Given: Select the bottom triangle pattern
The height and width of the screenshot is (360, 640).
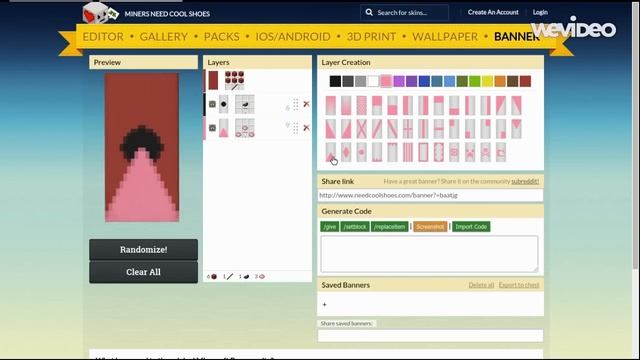Looking at the screenshot, I should pyautogui.click(x=331, y=152).
